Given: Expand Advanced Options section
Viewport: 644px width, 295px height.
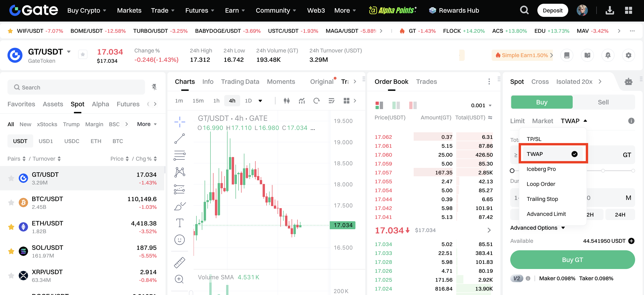Looking at the screenshot, I should [537, 228].
